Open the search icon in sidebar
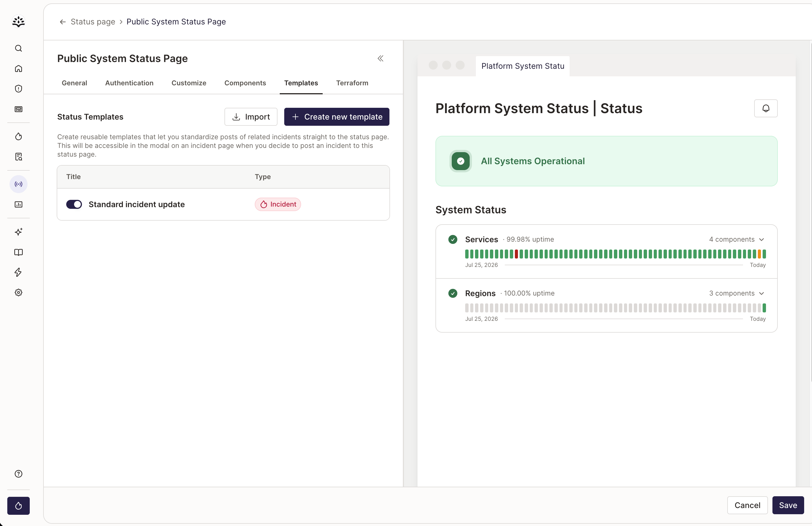 tap(19, 49)
